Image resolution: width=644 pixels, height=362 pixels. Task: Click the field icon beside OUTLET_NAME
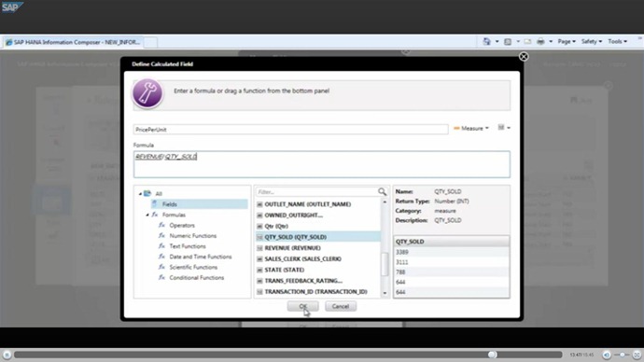point(259,204)
